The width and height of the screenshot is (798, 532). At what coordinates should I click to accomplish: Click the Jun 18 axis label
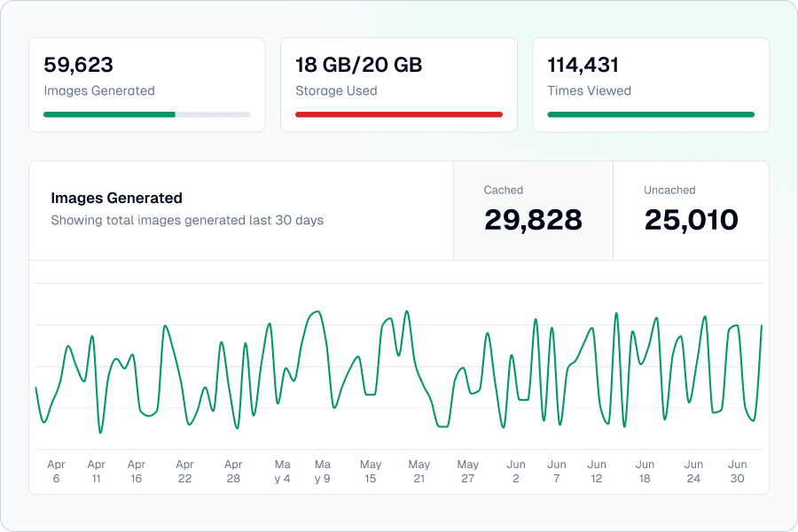point(645,472)
